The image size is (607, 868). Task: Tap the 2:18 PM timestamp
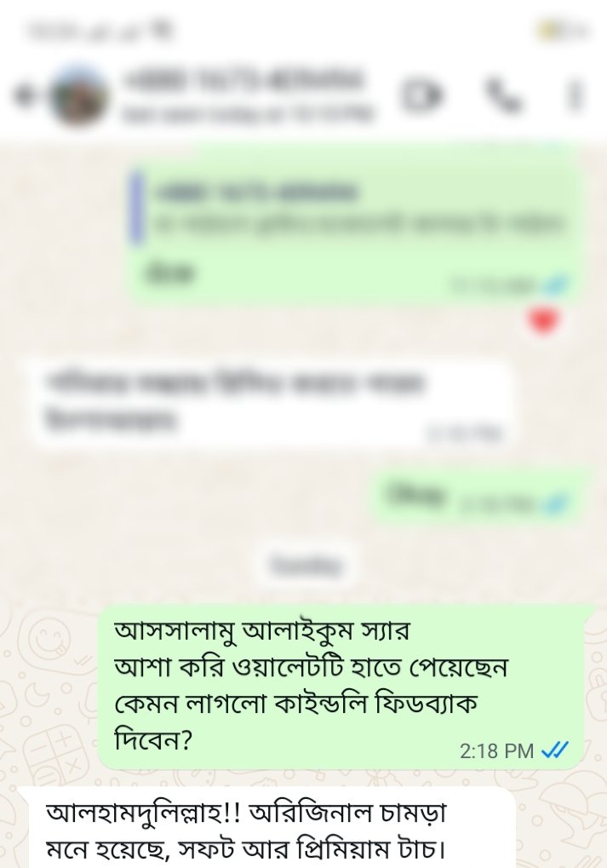point(496,751)
